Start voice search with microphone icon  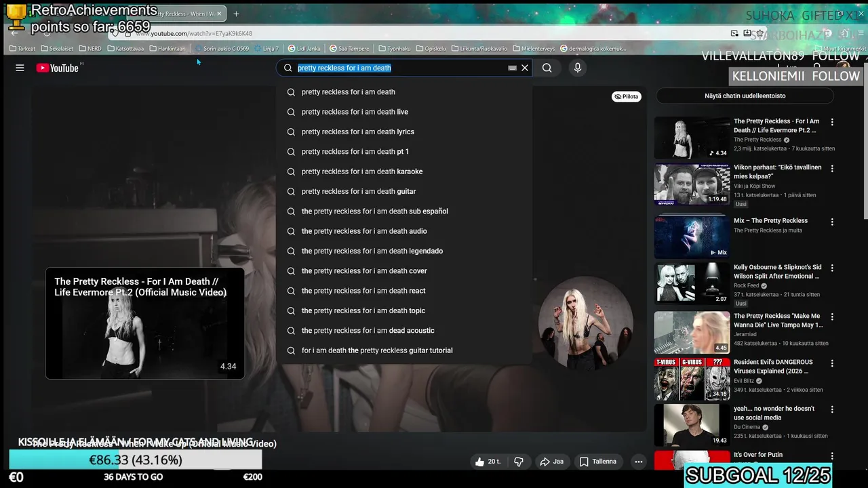tap(578, 68)
